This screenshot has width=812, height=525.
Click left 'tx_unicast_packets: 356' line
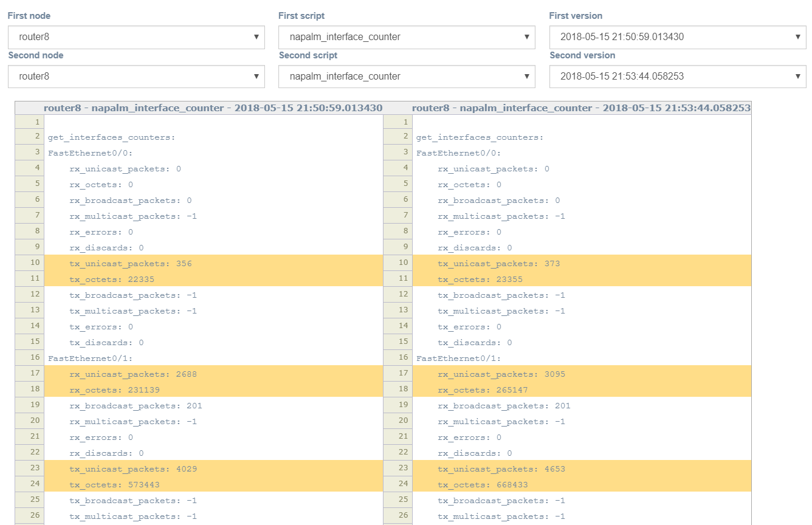[x=213, y=263]
